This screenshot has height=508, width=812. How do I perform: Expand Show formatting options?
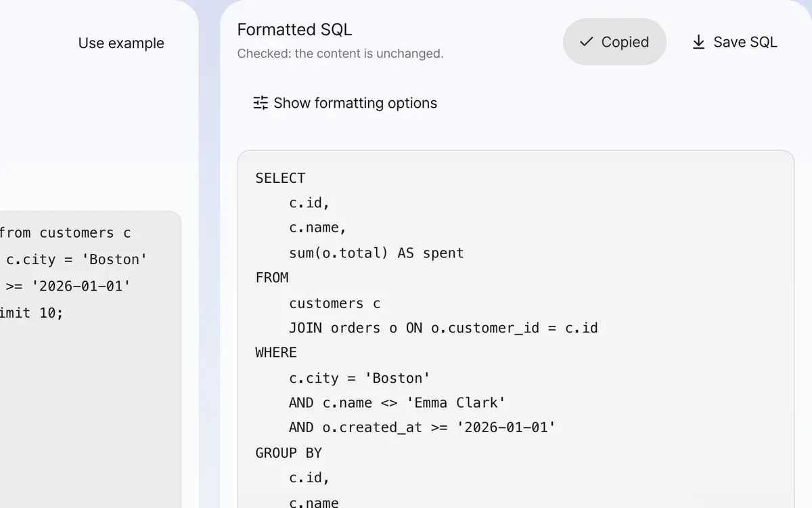tap(345, 103)
